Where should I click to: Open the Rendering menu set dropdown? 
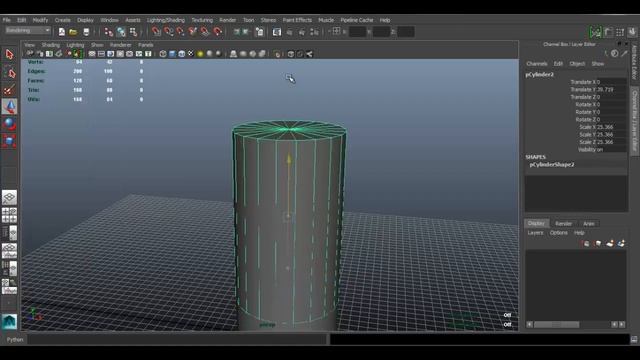(28, 31)
